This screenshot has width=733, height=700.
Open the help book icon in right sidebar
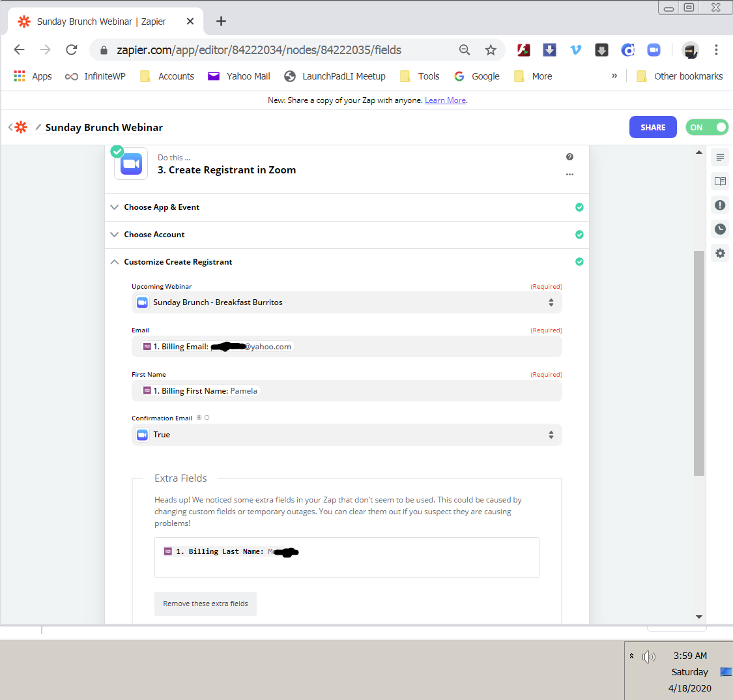click(x=720, y=181)
